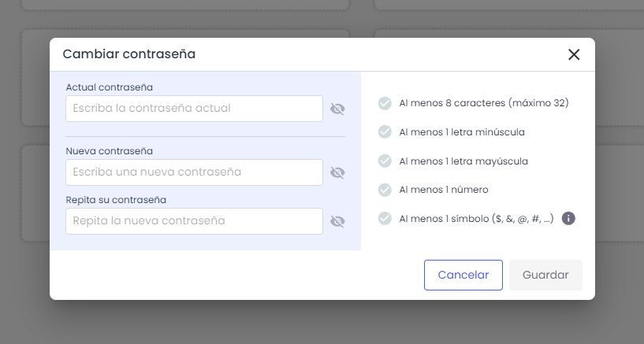Click the number requirement check icon
The width and height of the screenshot is (644, 344).
(x=385, y=190)
